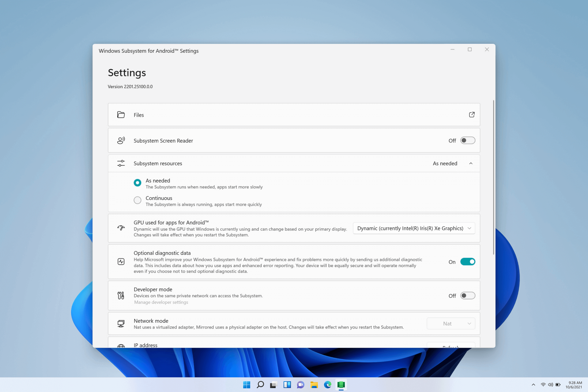Click the IP address globe icon
This screenshot has height=392, width=588.
click(121, 346)
